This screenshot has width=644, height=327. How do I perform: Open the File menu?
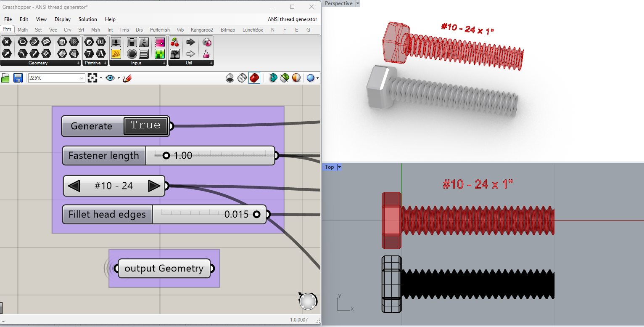point(8,19)
